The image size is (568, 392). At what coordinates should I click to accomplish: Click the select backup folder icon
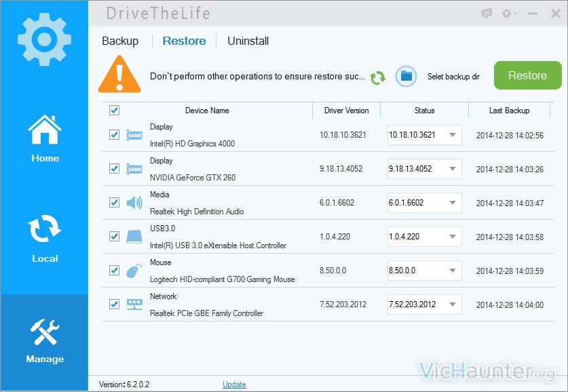tap(406, 76)
